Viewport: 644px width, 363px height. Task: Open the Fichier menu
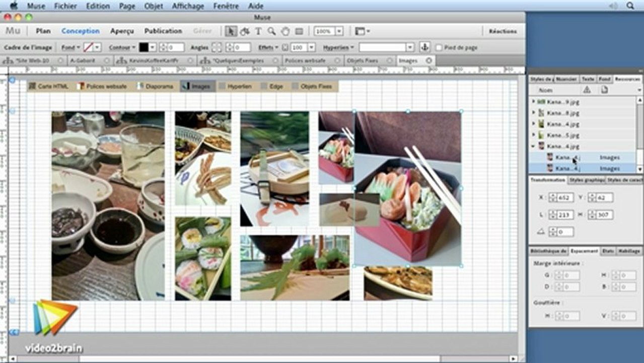pos(65,6)
